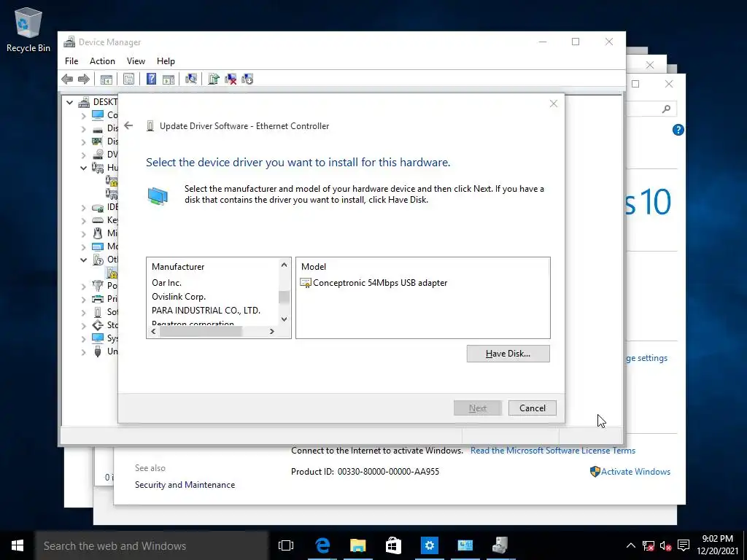This screenshot has height=560, width=747.
Task: Select the Ethernet Controller warning icon under Other devices
Action: coord(112,273)
